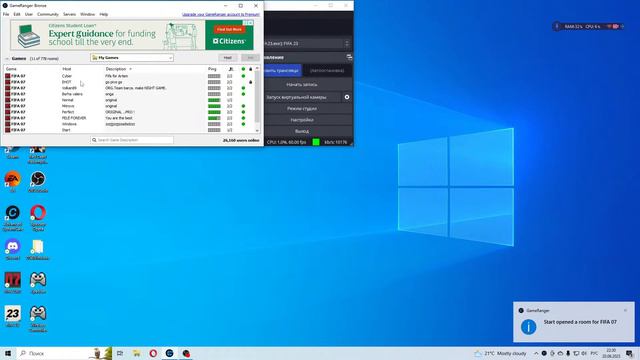Open the My Games filter dropdown
Screen dimensions: 640x360
[x=132, y=58]
